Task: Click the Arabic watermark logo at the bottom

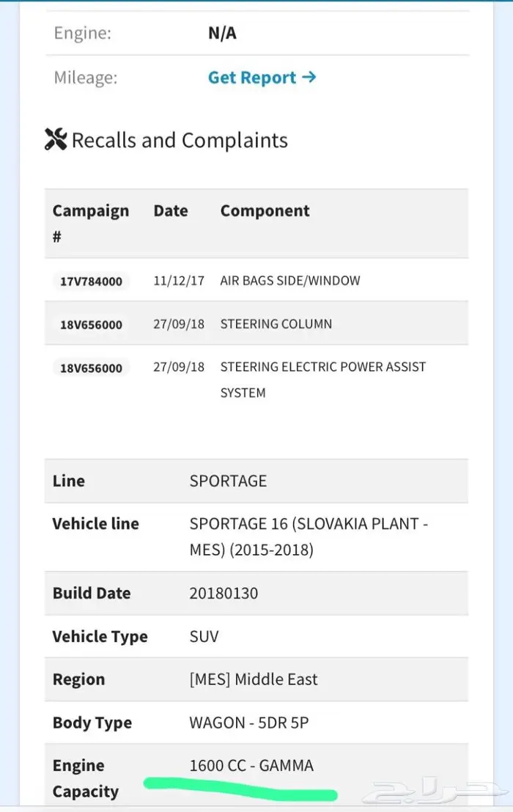Action: pos(433,790)
